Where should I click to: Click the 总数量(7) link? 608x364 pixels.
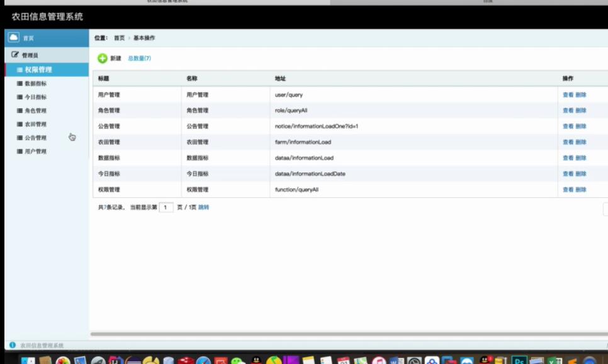pos(140,58)
